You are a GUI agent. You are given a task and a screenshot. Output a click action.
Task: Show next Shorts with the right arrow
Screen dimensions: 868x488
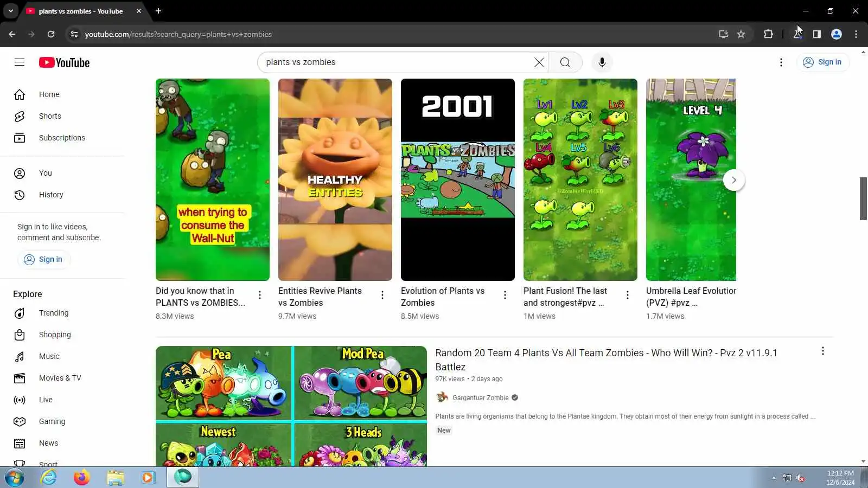pos(733,180)
